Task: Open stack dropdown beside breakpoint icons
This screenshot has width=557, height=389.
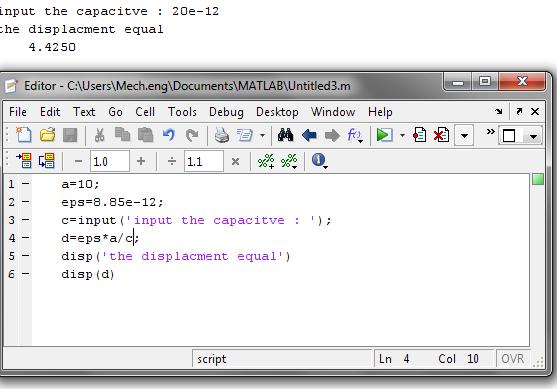Action: (464, 135)
